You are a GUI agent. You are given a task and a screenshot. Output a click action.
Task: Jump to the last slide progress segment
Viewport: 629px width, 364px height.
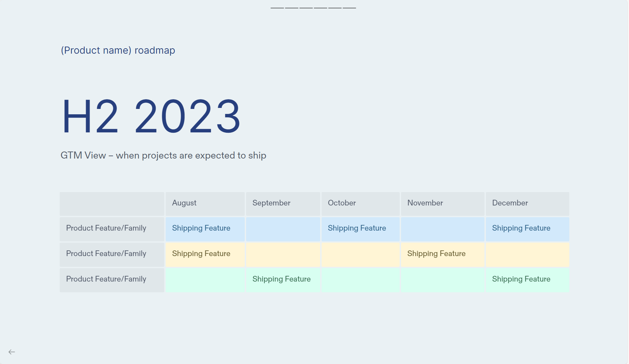(349, 8)
